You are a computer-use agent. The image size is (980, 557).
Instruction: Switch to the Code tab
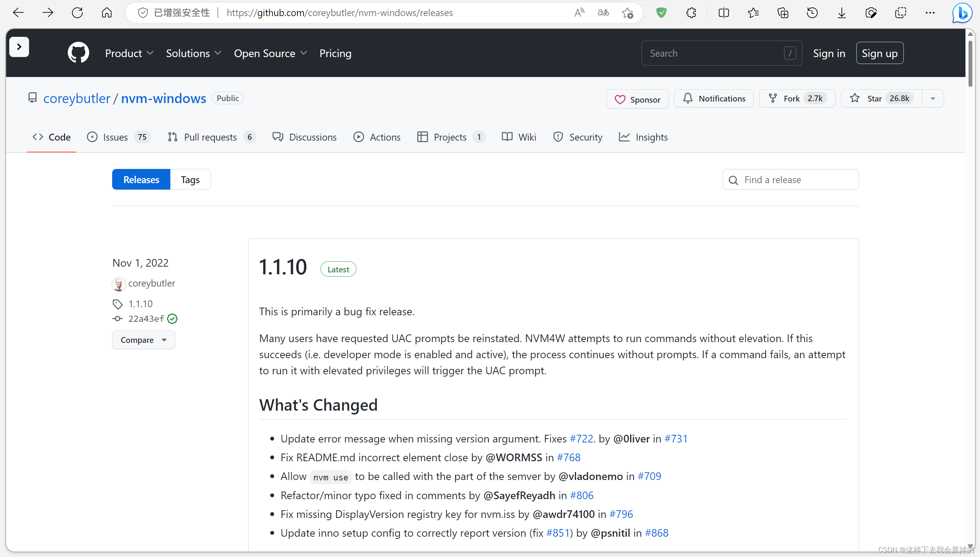(x=52, y=137)
